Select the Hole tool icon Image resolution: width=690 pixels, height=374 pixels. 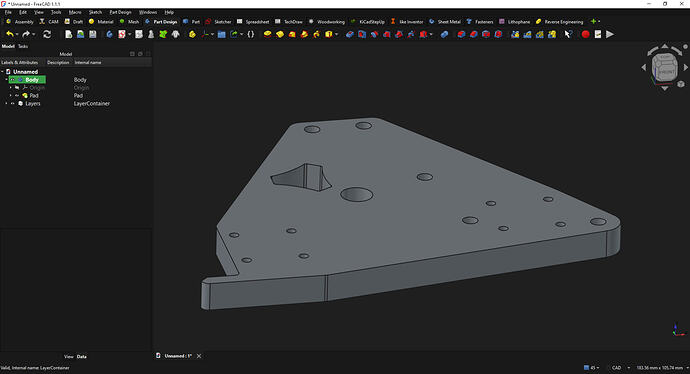click(362, 34)
